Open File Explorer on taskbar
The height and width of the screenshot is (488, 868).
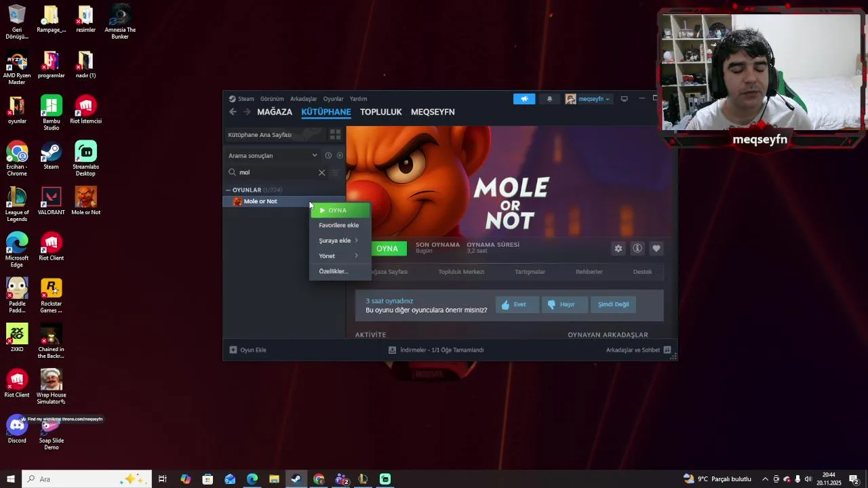(274, 479)
